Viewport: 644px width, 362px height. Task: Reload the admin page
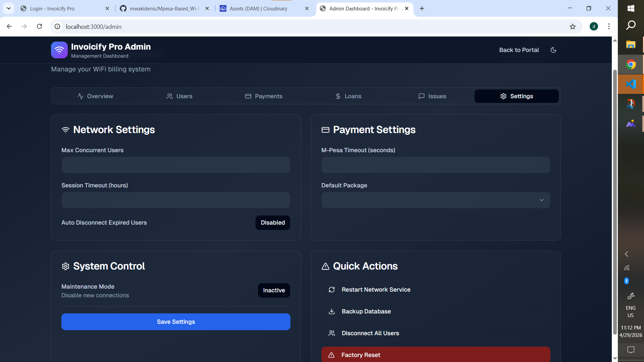(x=39, y=26)
